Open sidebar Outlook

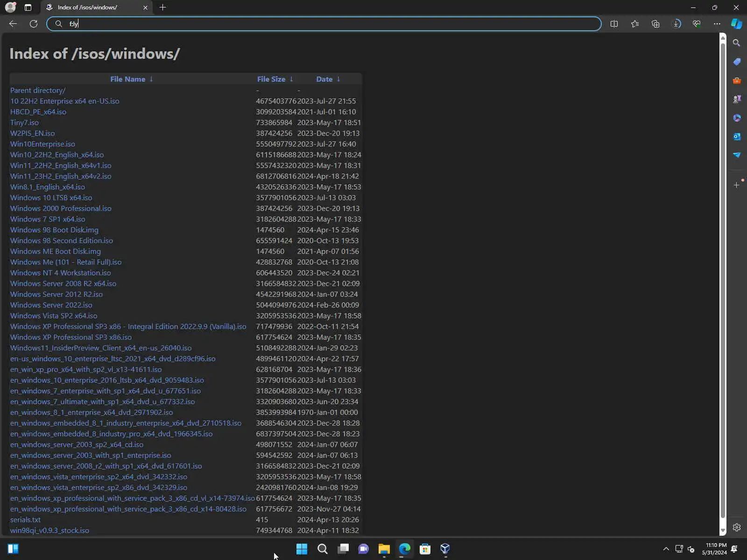pyautogui.click(x=737, y=136)
